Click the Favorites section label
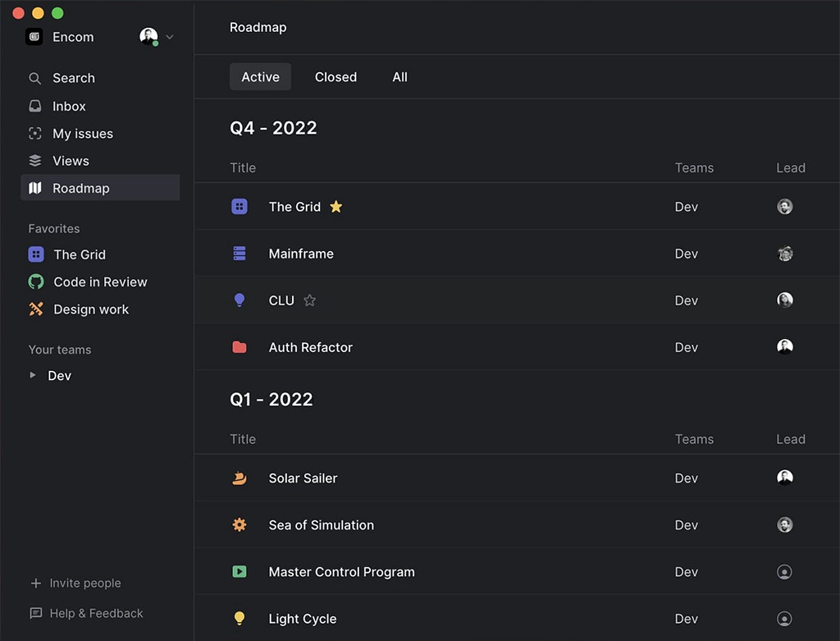 [54, 229]
